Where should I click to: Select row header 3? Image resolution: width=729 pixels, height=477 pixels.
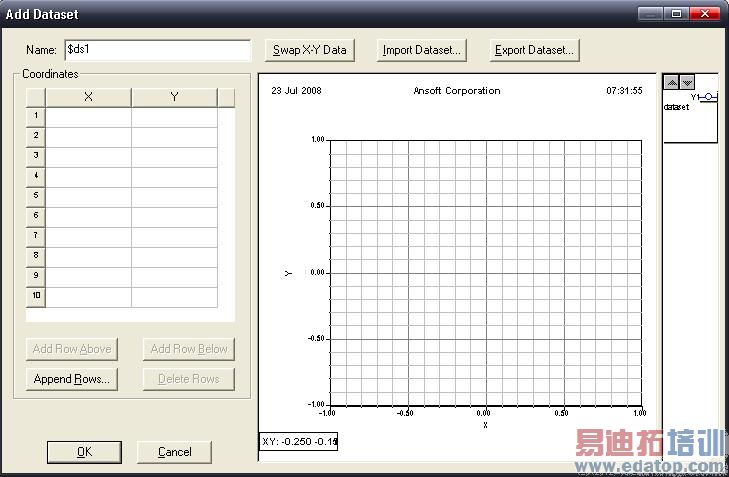coord(36,157)
